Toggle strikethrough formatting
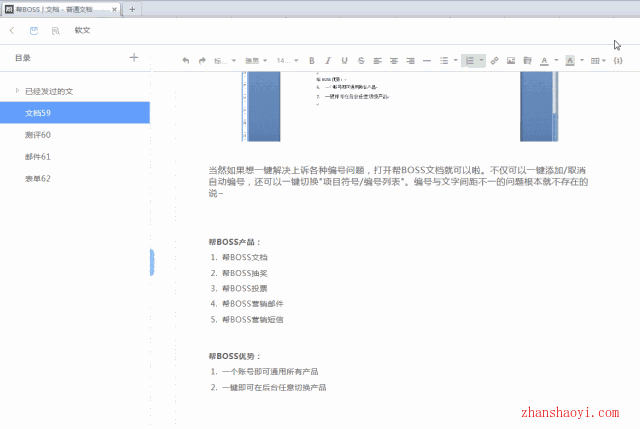Viewport: 640px width, 429px height. 361,61
